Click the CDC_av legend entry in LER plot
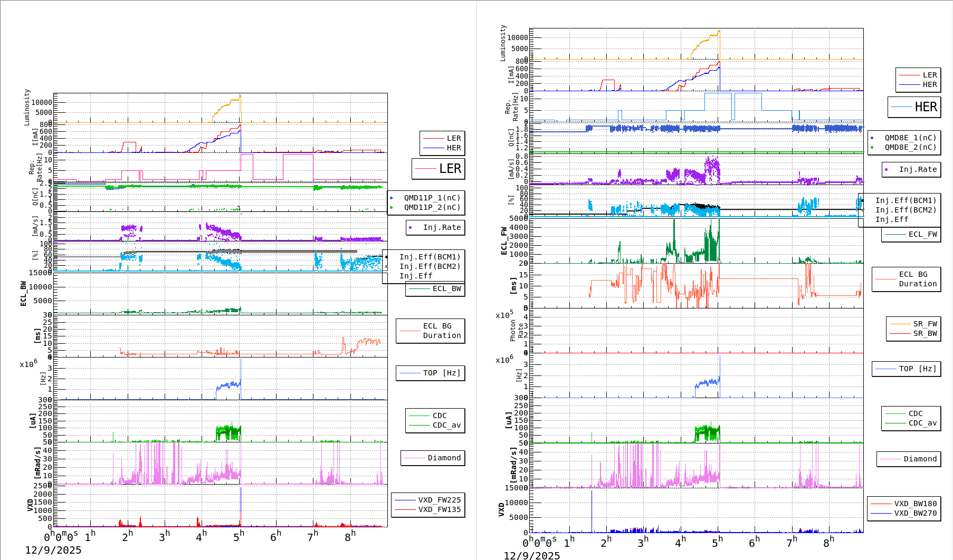Screen dimensions: 953x560 [x=446, y=425]
